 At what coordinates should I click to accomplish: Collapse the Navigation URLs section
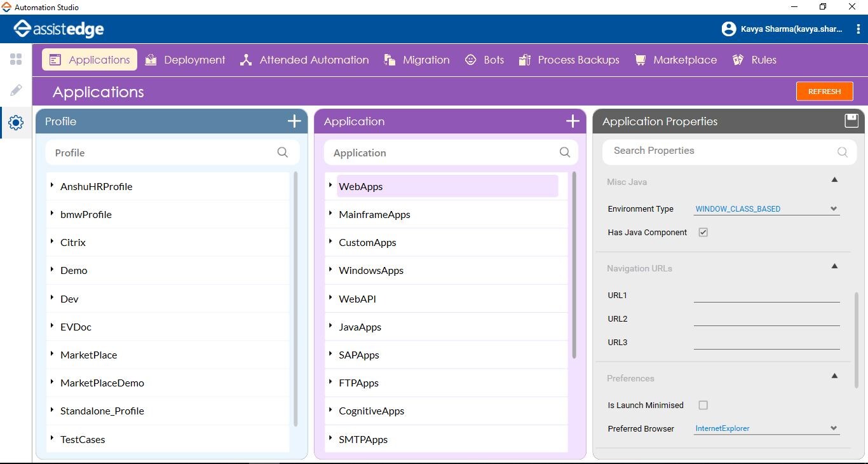click(x=834, y=266)
